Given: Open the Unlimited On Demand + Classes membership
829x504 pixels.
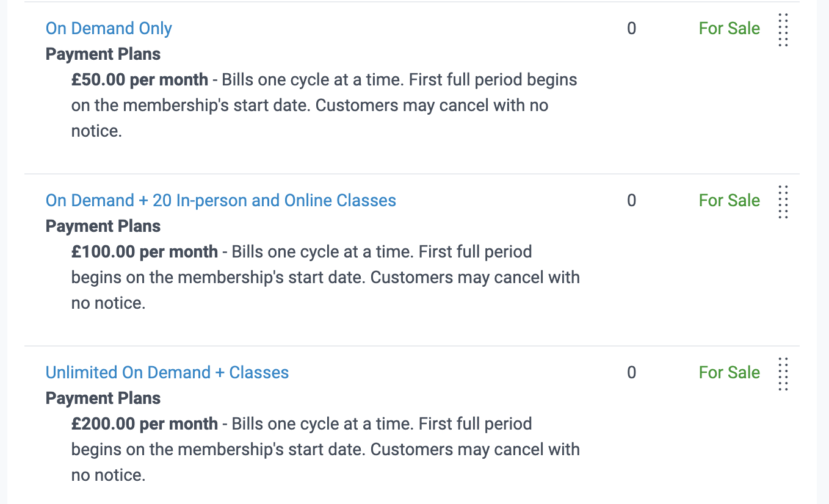Looking at the screenshot, I should click(x=167, y=372).
